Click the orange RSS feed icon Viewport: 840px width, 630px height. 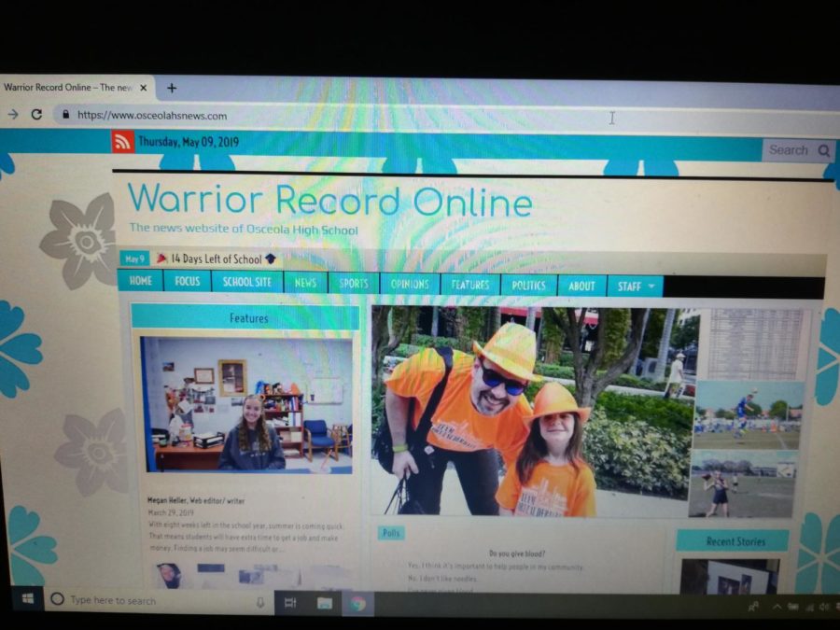tap(122, 142)
